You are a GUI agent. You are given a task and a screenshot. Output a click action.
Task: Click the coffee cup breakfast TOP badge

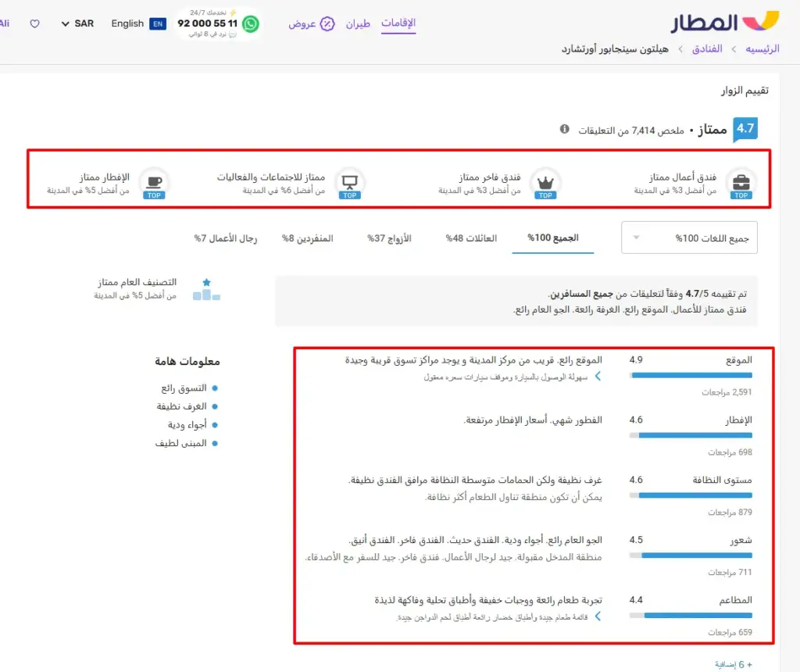pyautogui.click(x=154, y=183)
